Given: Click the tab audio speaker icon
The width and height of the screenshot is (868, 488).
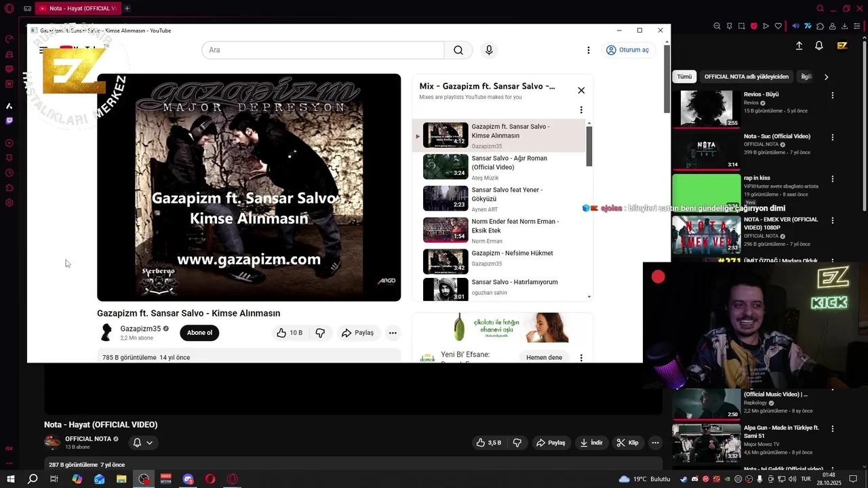Looking at the screenshot, I should coord(796,26).
